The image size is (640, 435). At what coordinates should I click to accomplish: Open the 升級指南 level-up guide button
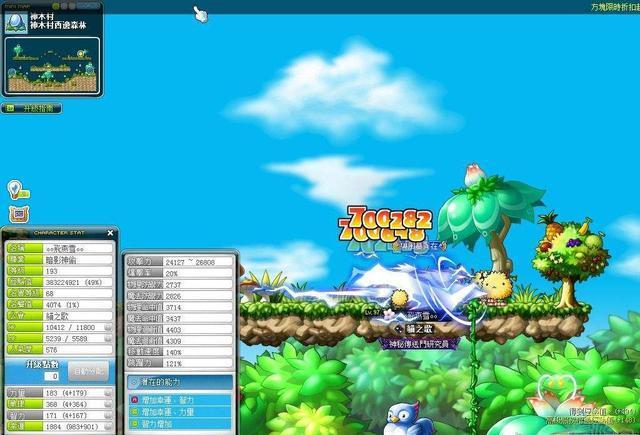click(x=32, y=108)
